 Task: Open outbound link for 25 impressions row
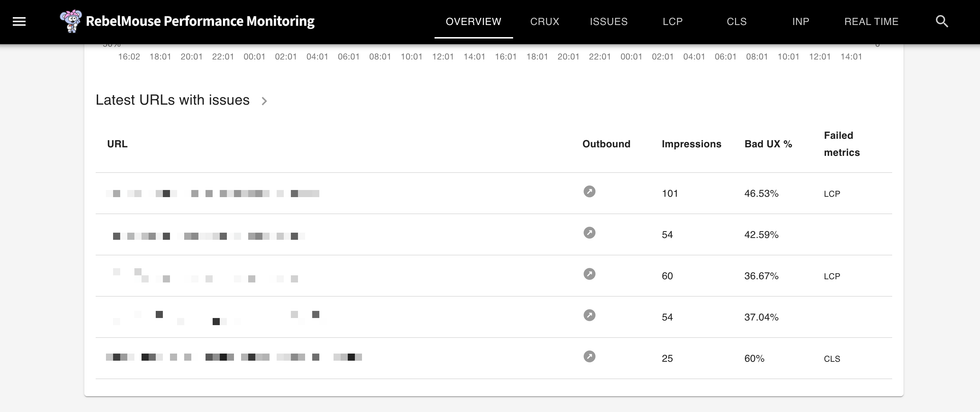click(589, 356)
